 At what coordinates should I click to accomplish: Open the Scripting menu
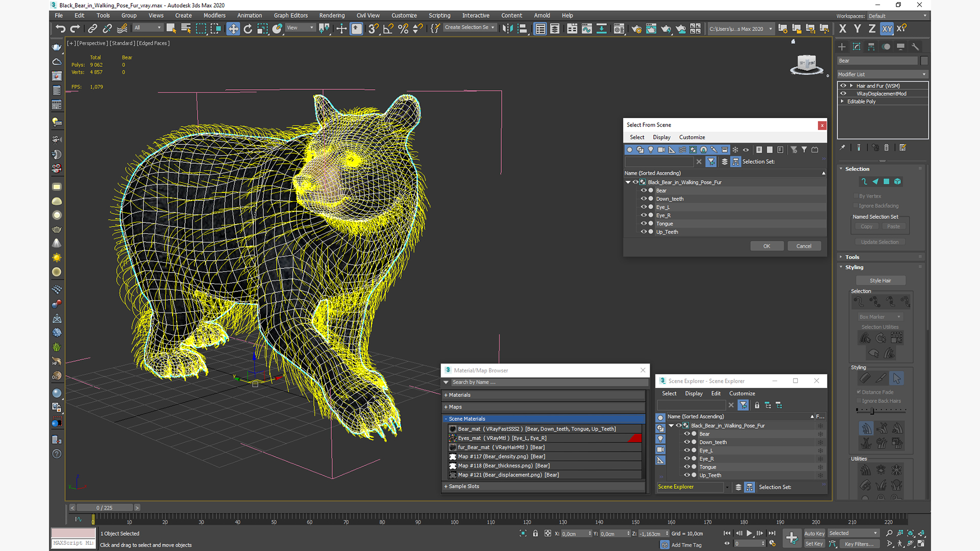[x=439, y=15]
